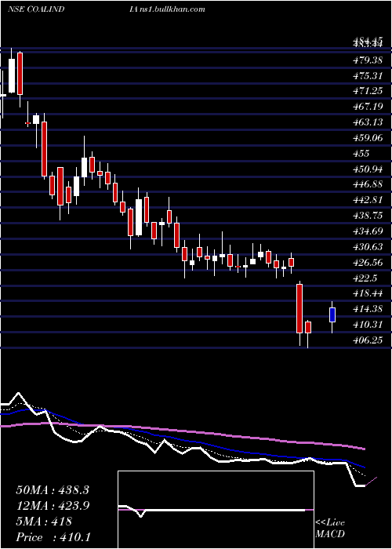Select the 426.56 price level label

click(367, 262)
